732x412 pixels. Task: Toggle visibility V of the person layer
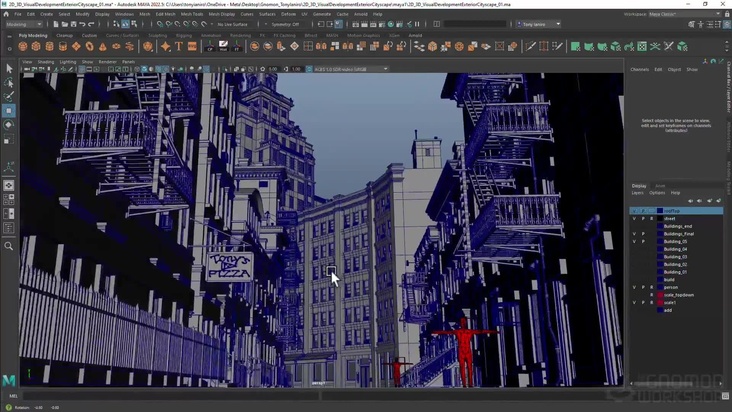coord(634,287)
